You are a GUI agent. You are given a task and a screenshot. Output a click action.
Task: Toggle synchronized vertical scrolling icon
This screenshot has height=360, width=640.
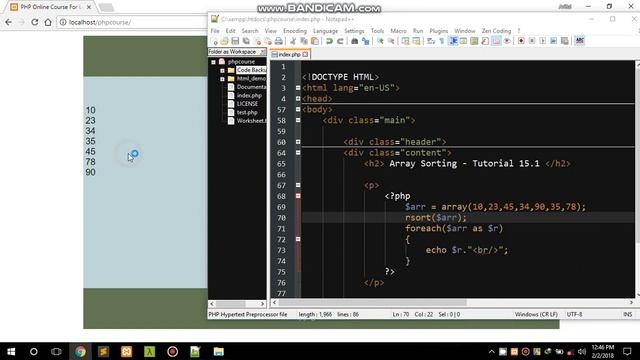405,41
